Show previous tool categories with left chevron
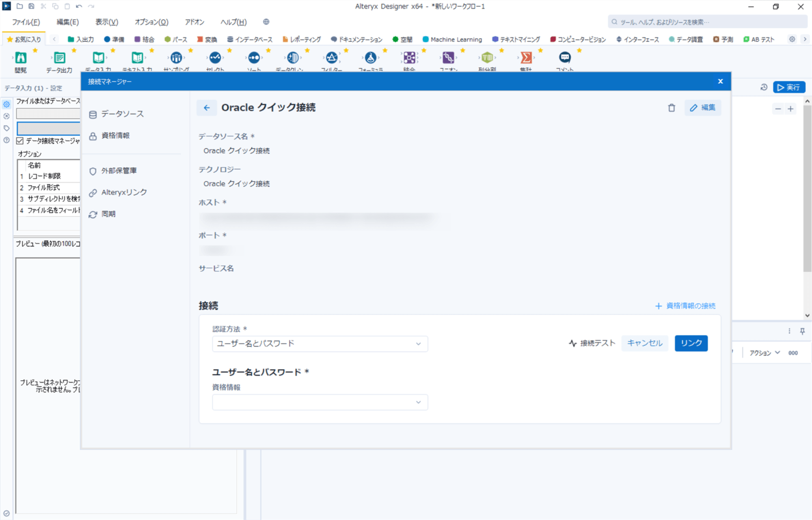Screen dimensions: 812x520 pyautogui.click(x=54, y=39)
